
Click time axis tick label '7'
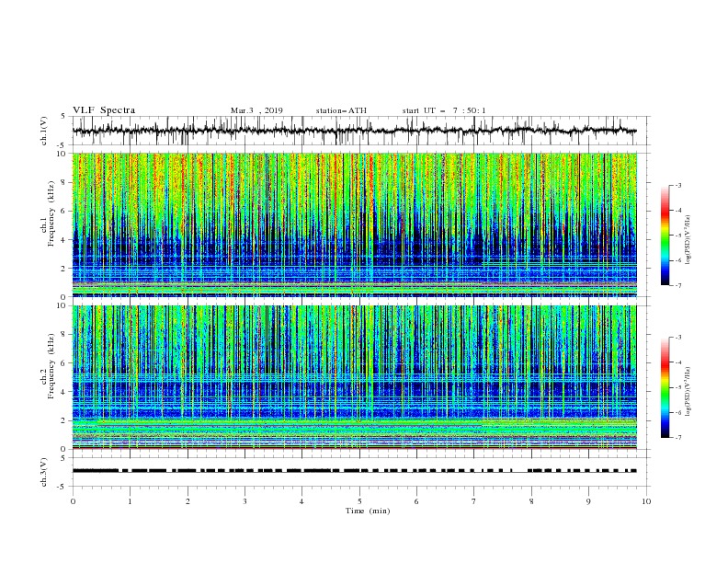click(474, 501)
